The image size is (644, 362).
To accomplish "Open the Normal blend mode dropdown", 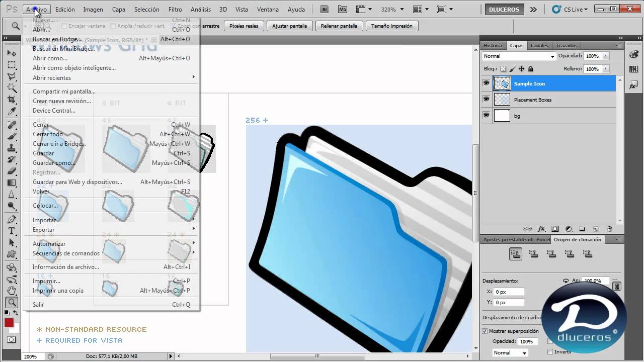I will click(519, 56).
